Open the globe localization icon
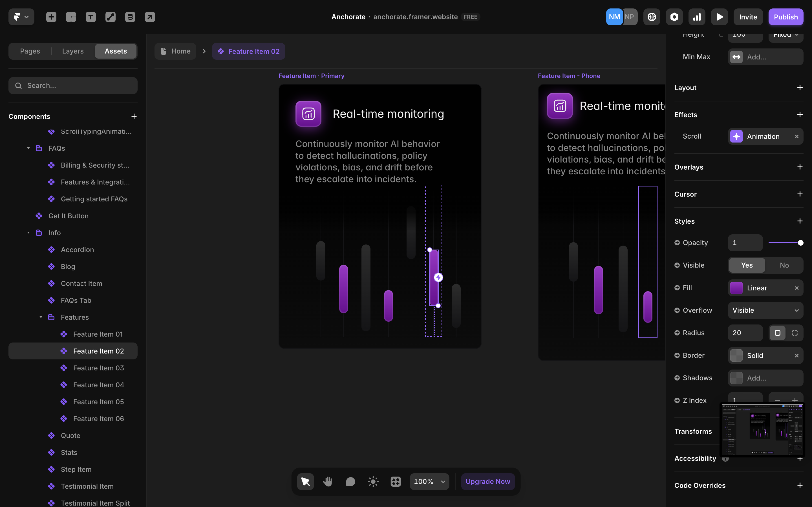 (652, 17)
